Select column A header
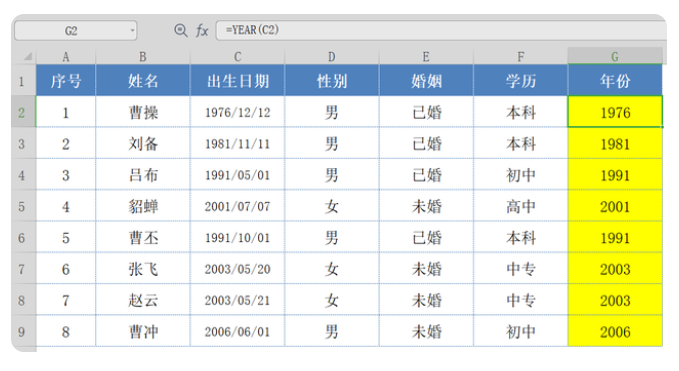The width and height of the screenshot is (679, 371). pyautogui.click(x=66, y=57)
